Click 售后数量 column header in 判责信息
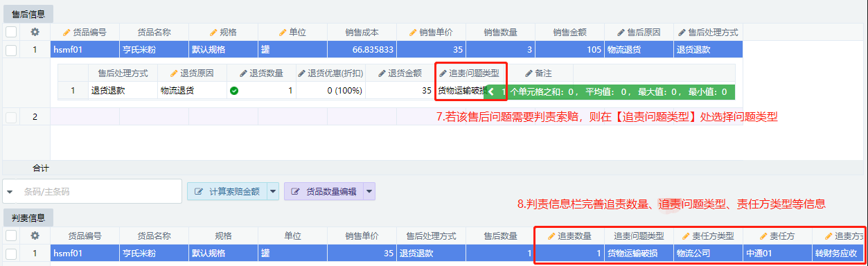Screen dimensions: 868x266 click(500, 236)
